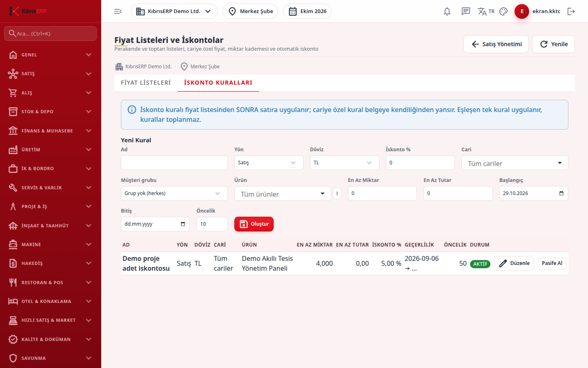Focus the sidebar search box

(x=51, y=34)
